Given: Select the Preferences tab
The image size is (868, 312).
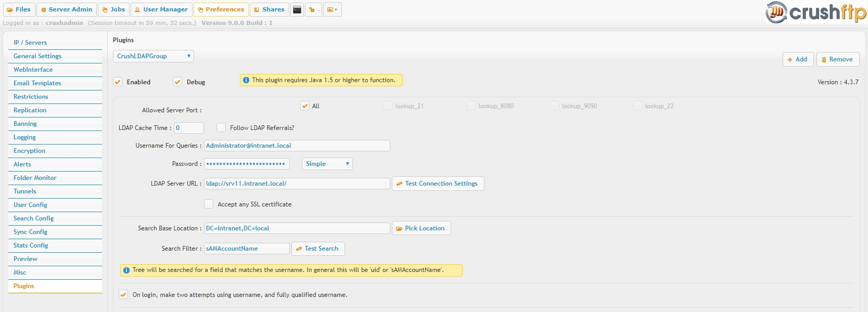Looking at the screenshot, I should point(221,9).
